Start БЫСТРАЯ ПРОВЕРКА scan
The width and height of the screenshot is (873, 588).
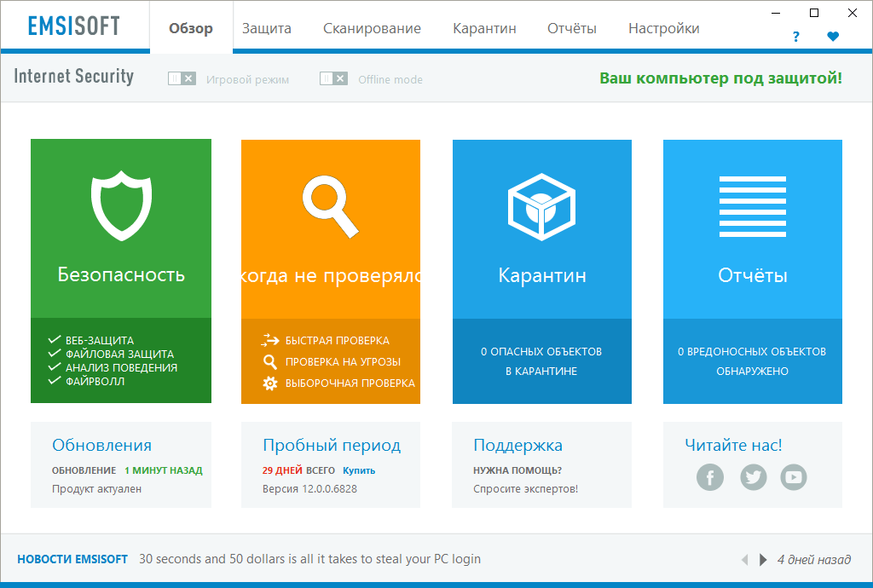[x=338, y=341]
